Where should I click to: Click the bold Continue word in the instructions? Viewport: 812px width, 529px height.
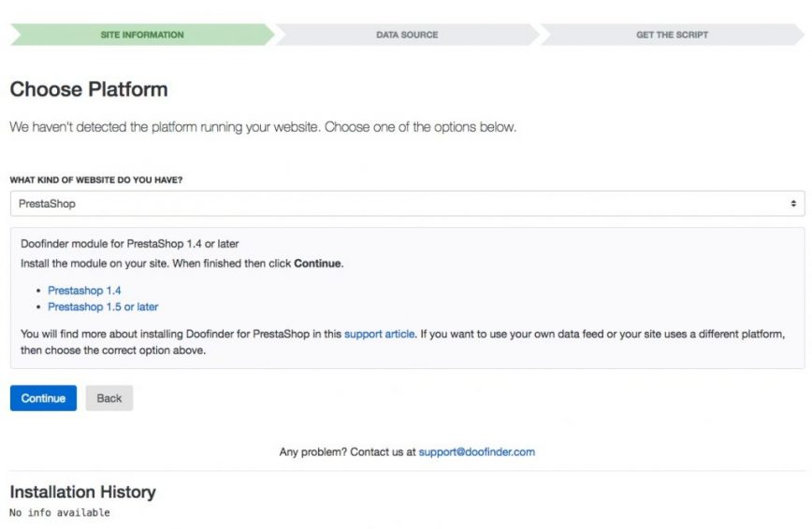pyautogui.click(x=317, y=264)
